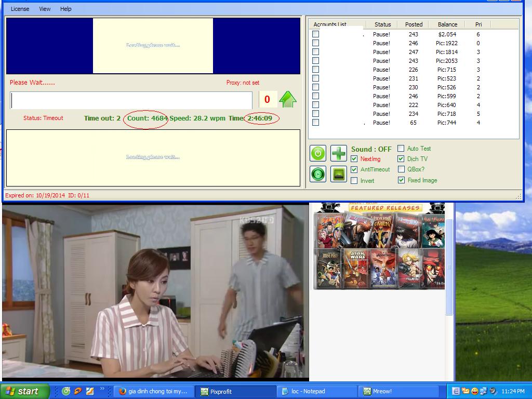Click the captcha answer text input field

coord(131,100)
